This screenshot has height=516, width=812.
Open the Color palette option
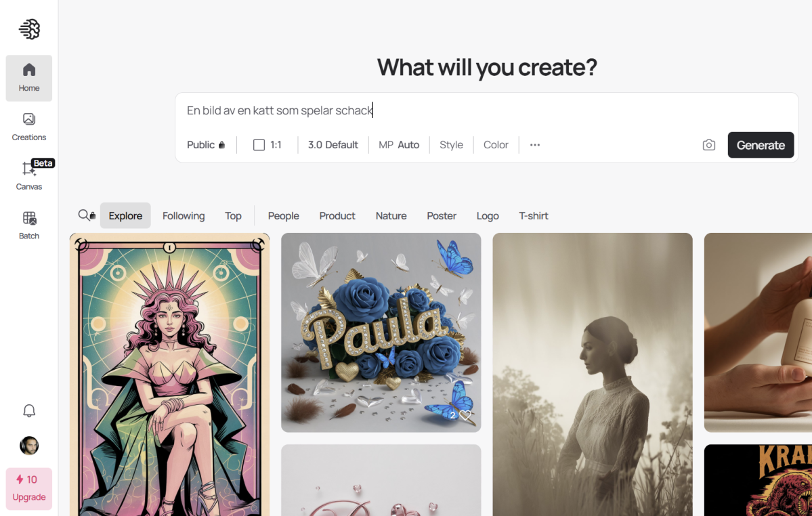pos(496,145)
